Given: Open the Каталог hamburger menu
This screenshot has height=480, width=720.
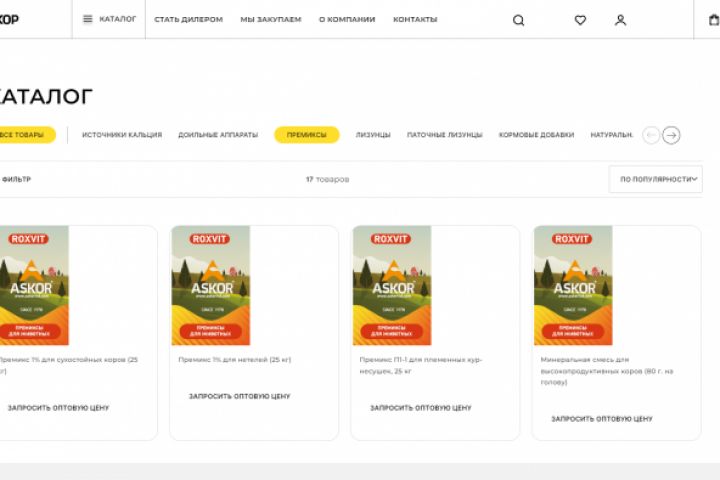Looking at the screenshot, I should click(109, 19).
